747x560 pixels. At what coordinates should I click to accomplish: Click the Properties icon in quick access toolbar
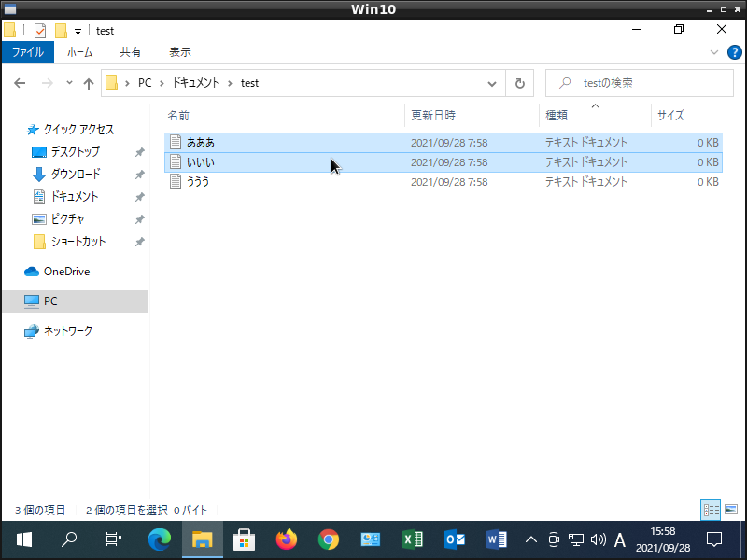click(x=40, y=31)
